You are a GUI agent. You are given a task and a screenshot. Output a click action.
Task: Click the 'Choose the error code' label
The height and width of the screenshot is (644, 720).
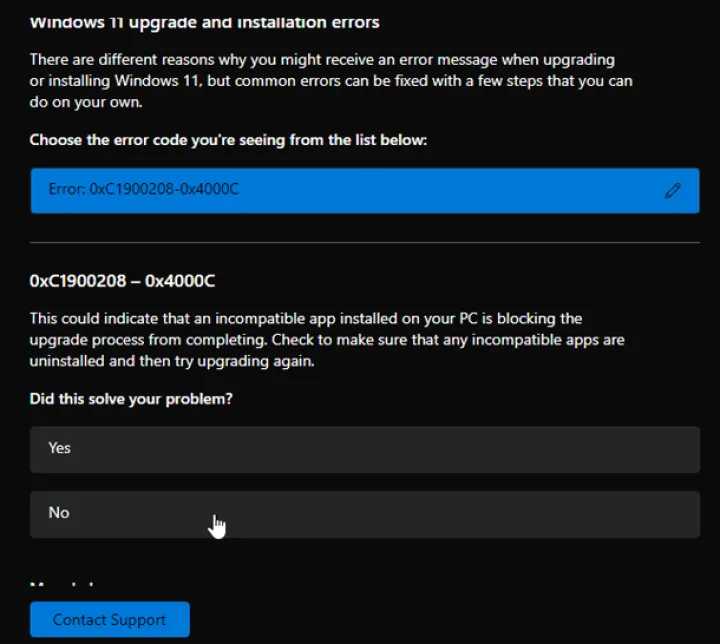(x=228, y=140)
